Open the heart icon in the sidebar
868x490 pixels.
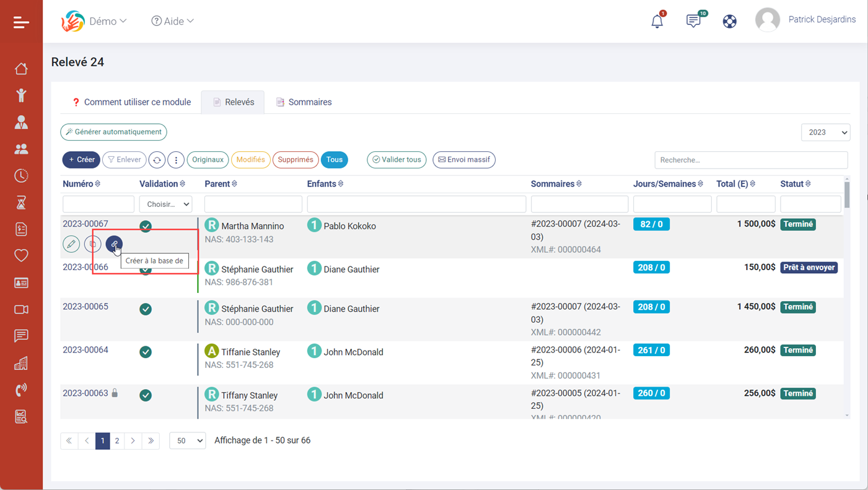(x=21, y=255)
